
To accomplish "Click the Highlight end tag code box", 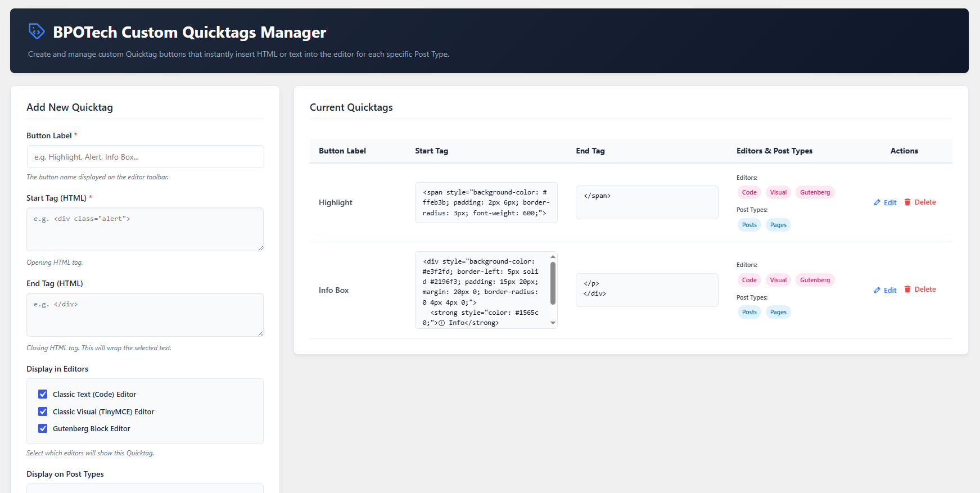I will 647,202.
